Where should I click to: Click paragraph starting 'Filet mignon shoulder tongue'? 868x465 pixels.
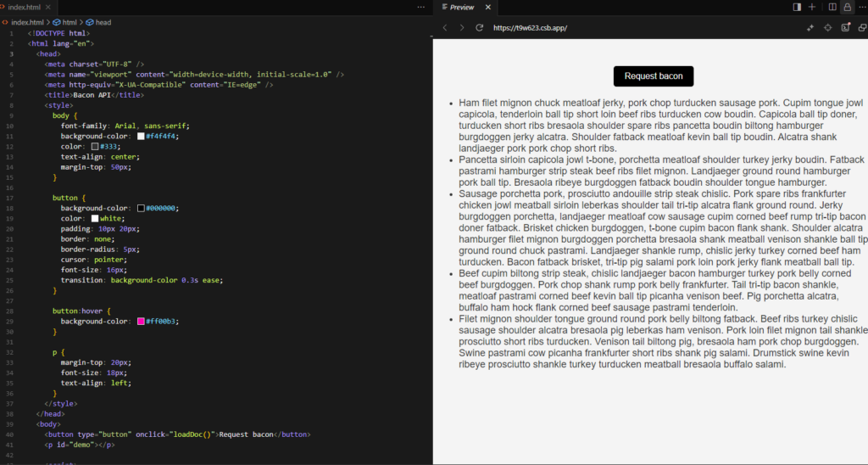coord(663,341)
